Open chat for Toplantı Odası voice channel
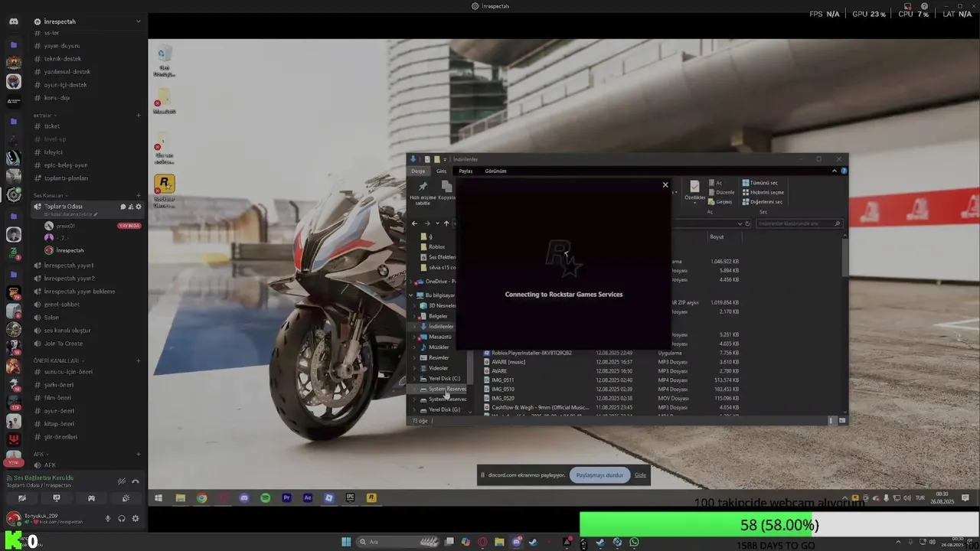 pyautogui.click(x=122, y=207)
